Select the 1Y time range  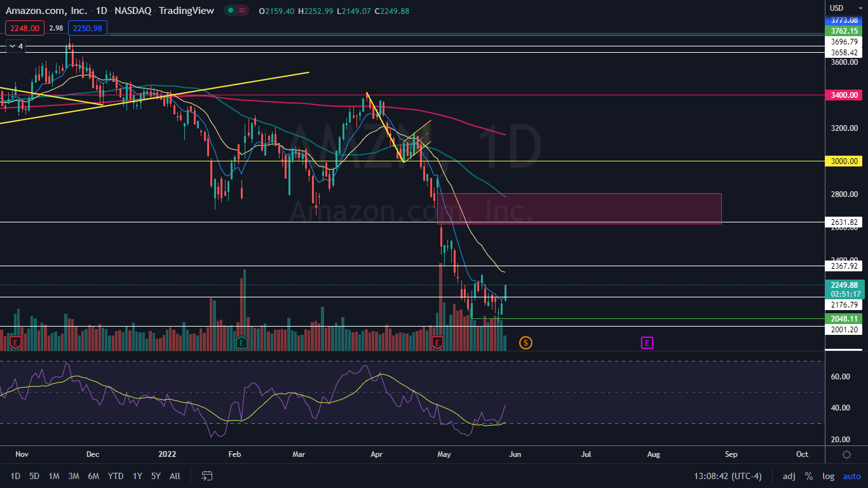click(137, 476)
